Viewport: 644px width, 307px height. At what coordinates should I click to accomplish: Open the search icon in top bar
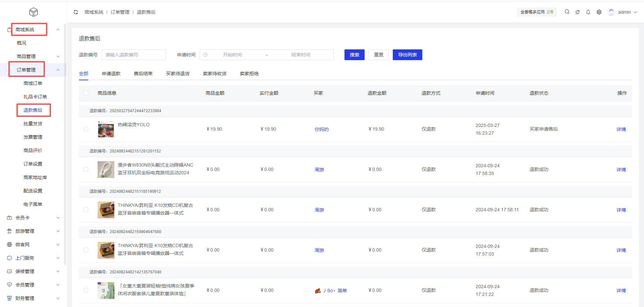[x=567, y=12]
